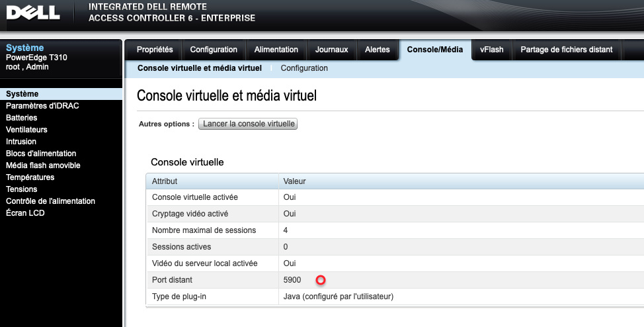Click the 'Console virtuelle' section heading
Screen dimensions: 644x327
(x=187, y=162)
